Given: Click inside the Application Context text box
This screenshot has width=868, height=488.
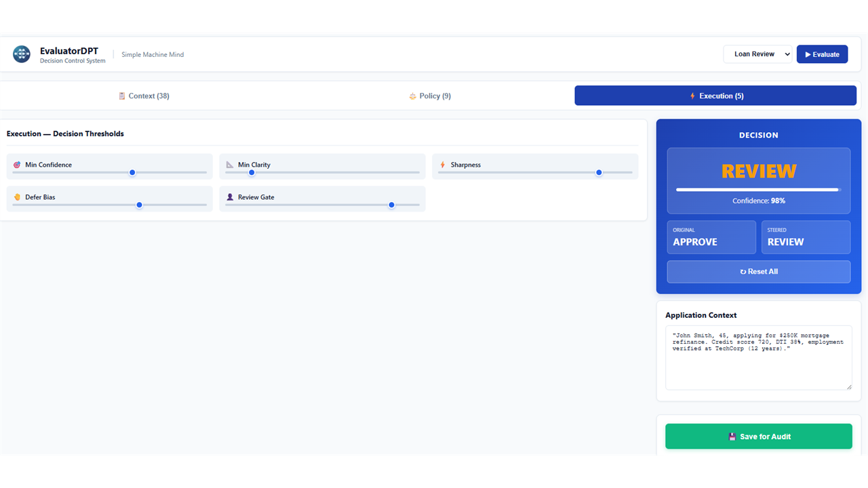Looking at the screenshot, I should coord(759,358).
